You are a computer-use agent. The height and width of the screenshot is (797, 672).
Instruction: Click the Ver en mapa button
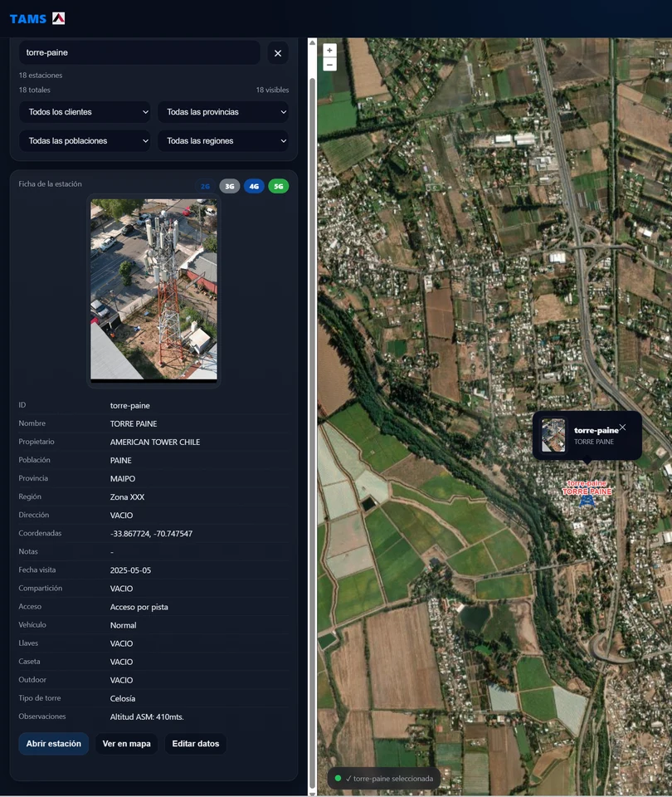pyautogui.click(x=126, y=744)
